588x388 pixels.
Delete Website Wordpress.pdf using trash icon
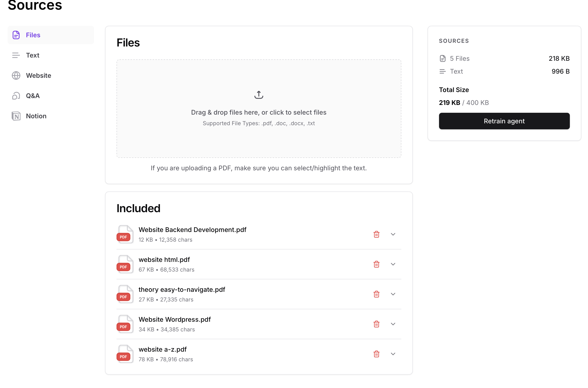point(376,324)
